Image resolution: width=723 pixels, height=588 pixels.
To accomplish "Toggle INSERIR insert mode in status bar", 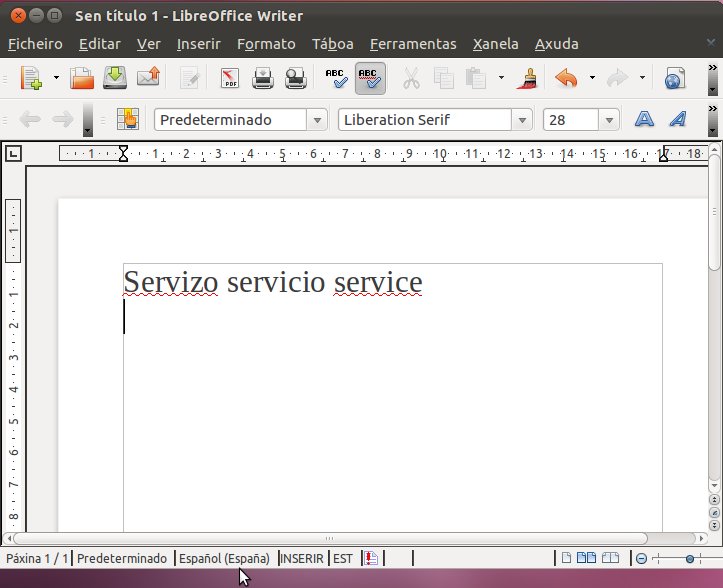I will [302, 558].
